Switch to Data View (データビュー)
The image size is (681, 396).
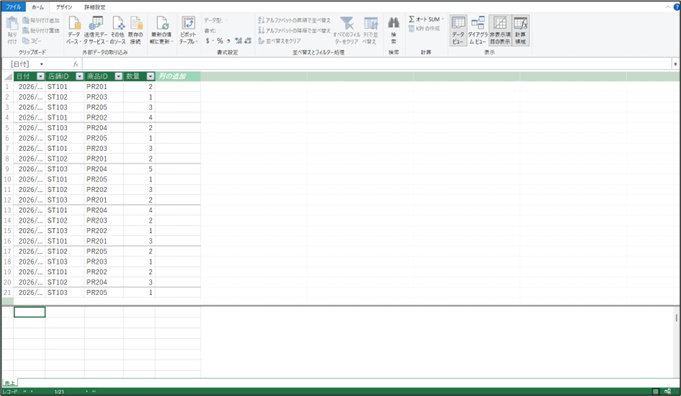pyautogui.click(x=458, y=30)
